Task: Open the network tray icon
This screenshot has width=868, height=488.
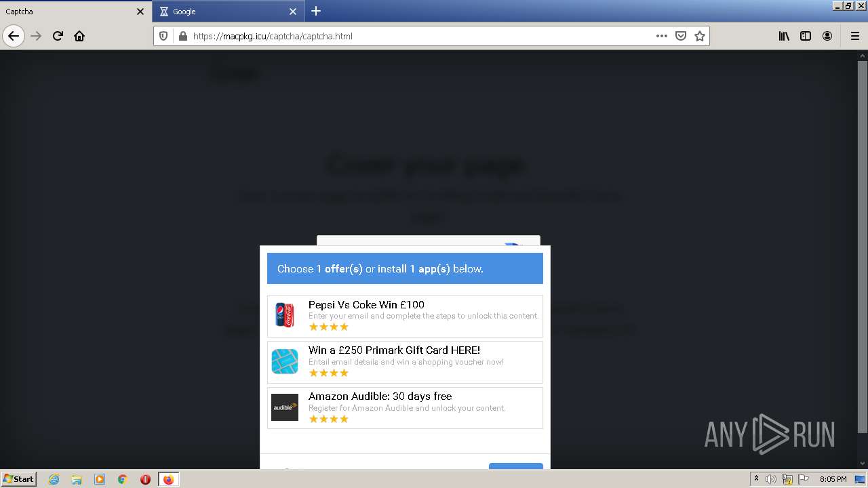Action: pyautogui.click(x=787, y=479)
